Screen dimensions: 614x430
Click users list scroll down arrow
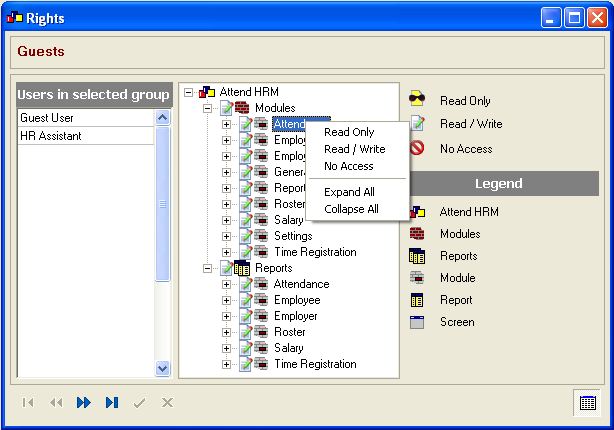pos(163,369)
